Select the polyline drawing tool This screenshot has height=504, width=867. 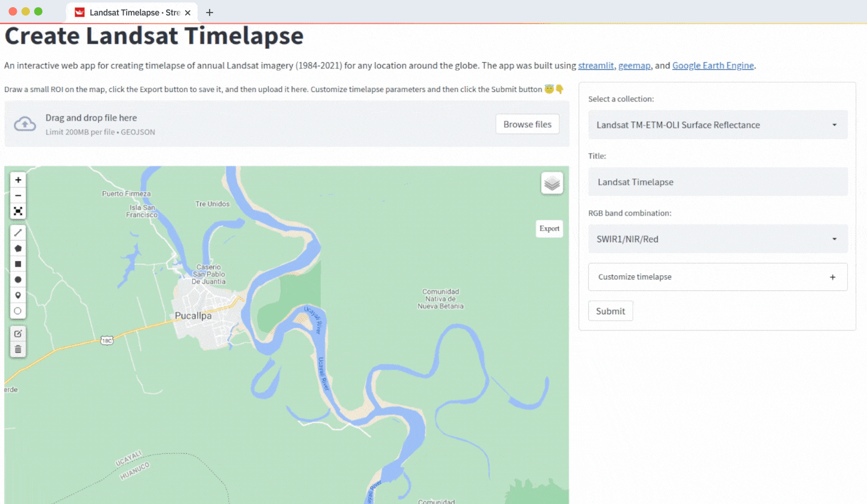pyautogui.click(x=18, y=232)
